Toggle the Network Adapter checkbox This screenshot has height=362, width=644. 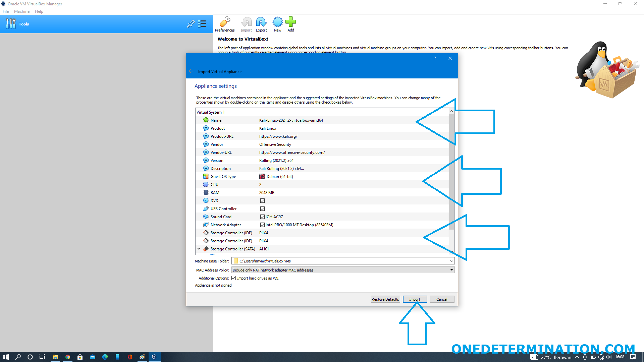pyautogui.click(x=262, y=225)
